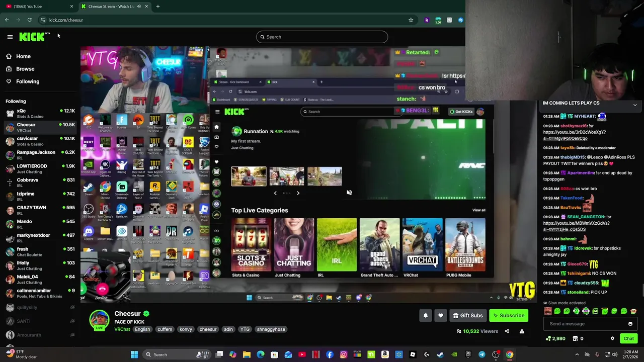Select the YTG tag
Image resolution: width=644 pixels, height=362 pixels.
point(245,329)
